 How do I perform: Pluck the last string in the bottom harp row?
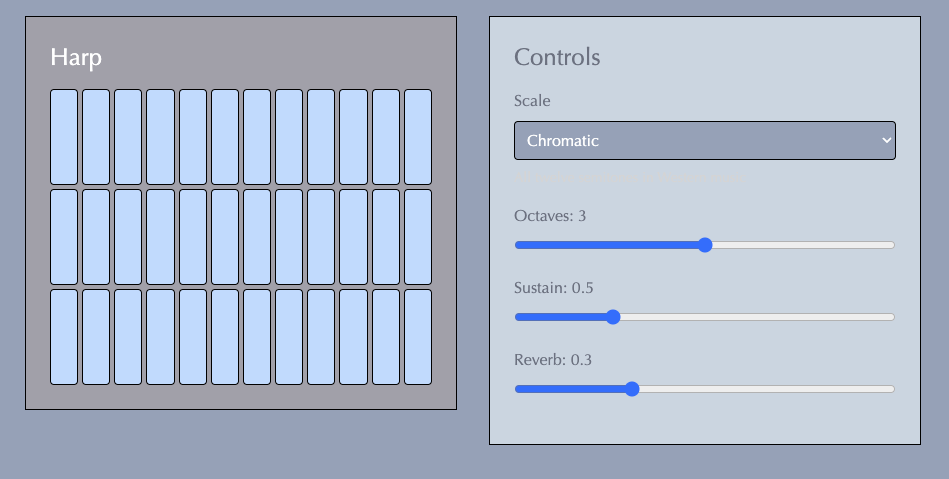tap(418, 337)
